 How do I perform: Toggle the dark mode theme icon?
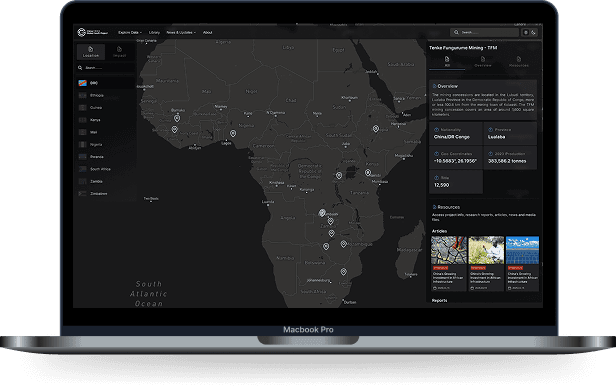(533, 33)
